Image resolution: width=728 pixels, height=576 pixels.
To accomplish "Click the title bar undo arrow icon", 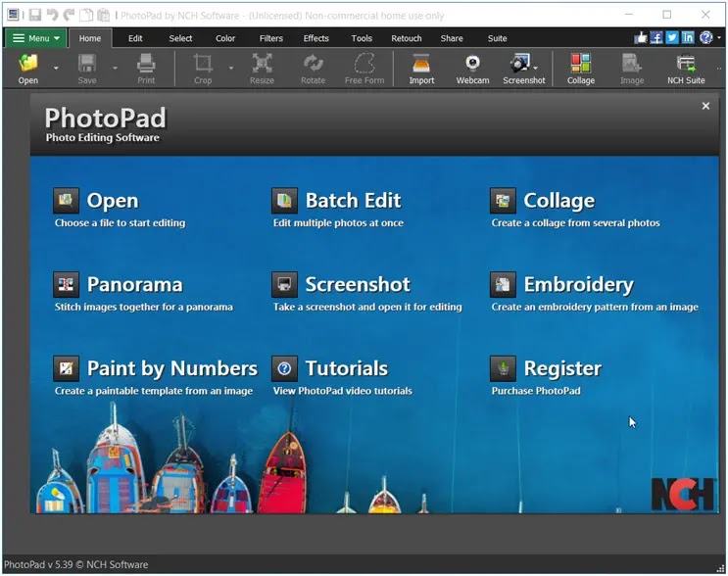I will (52, 15).
